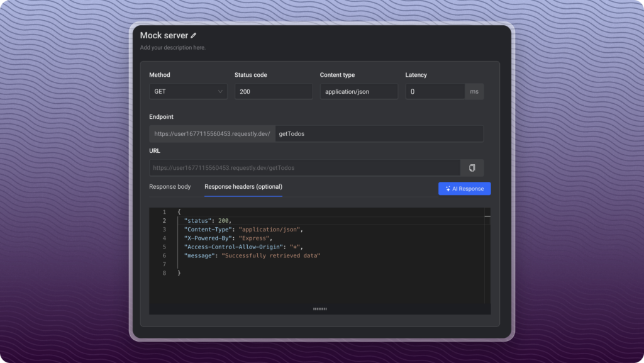The width and height of the screenshot is (644, 363).
Task: Click the editor's vertical scrollbar
Action: pyautogui.click(x=487, y=256)
